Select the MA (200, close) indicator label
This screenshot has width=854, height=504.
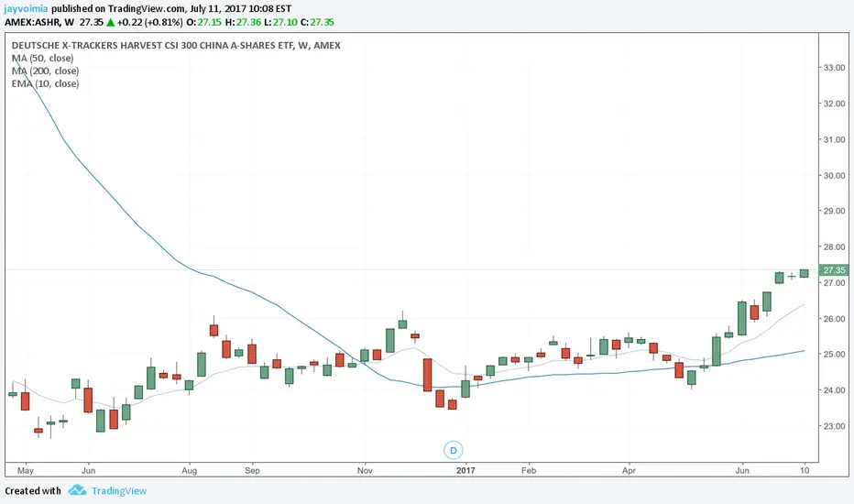pyautogui.click(x=45, y=71)
